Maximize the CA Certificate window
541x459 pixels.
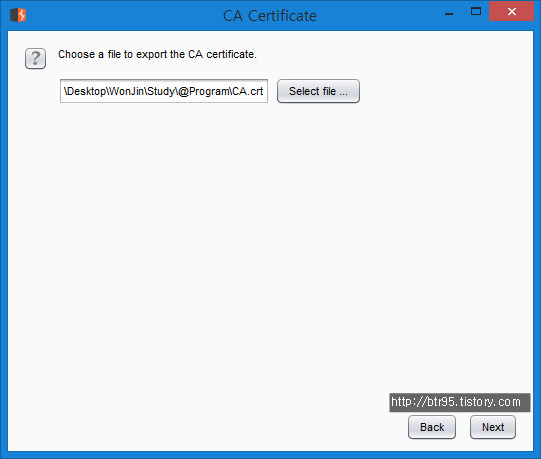click(476, 11)
